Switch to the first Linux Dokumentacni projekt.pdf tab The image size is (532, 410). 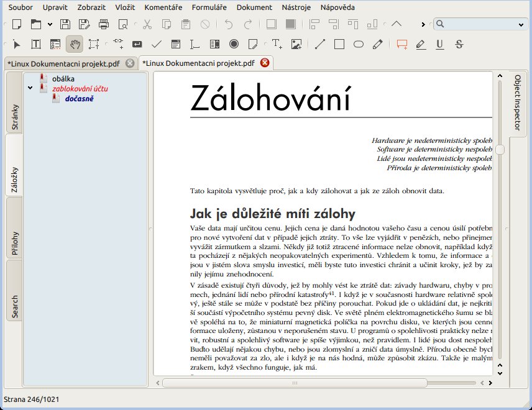[64, 64]
